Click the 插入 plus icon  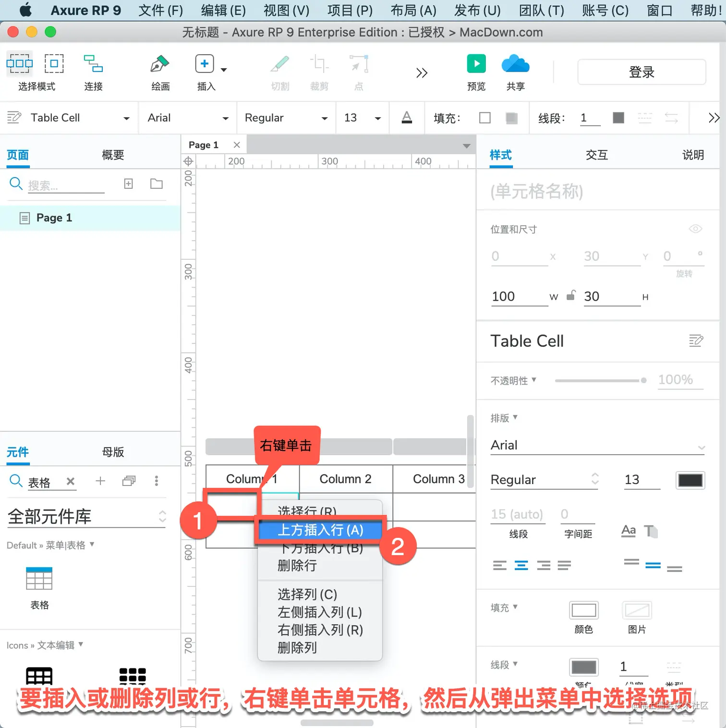205,63
